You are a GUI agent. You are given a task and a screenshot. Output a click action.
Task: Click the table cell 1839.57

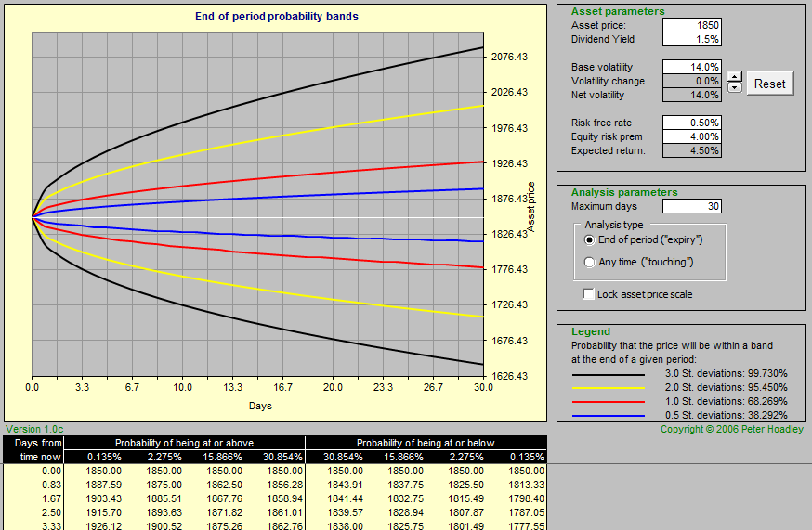point(345,513)
